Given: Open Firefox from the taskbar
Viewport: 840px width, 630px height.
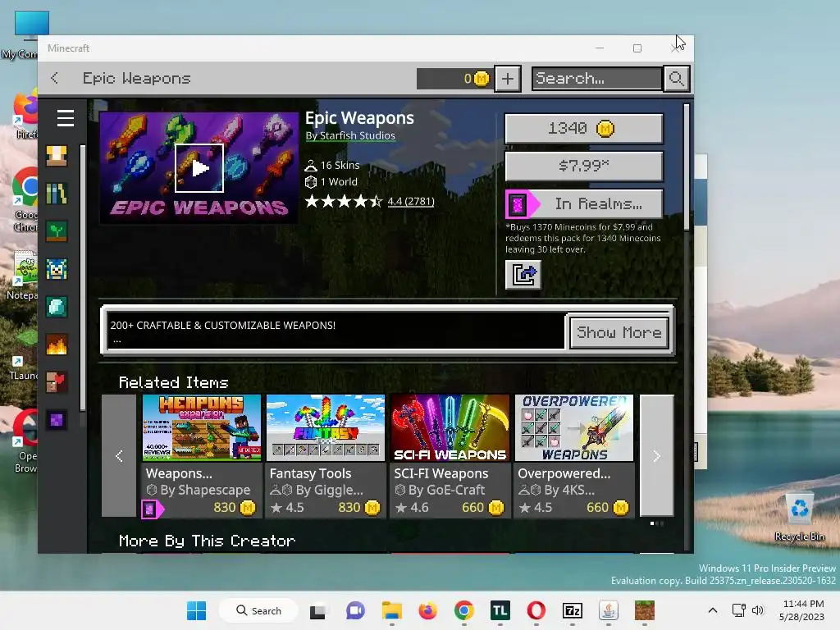Looking at the screenshot, I should tap(427, 610).
